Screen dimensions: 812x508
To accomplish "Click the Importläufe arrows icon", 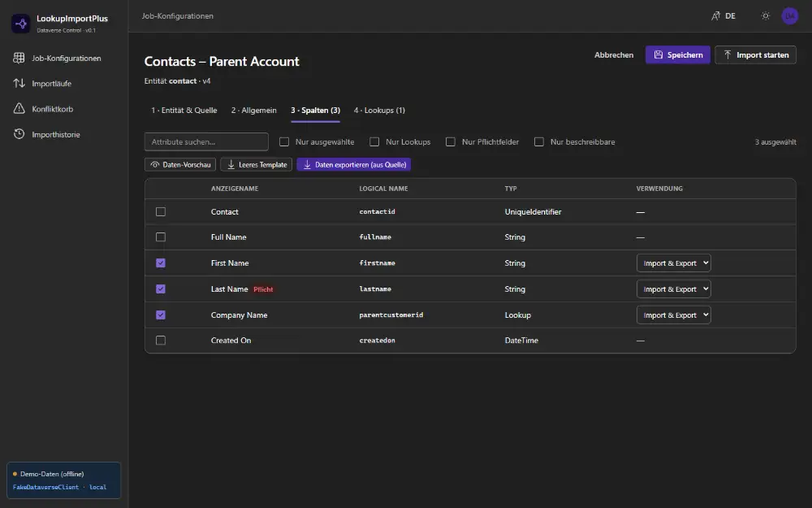I will tap(19, 83).
